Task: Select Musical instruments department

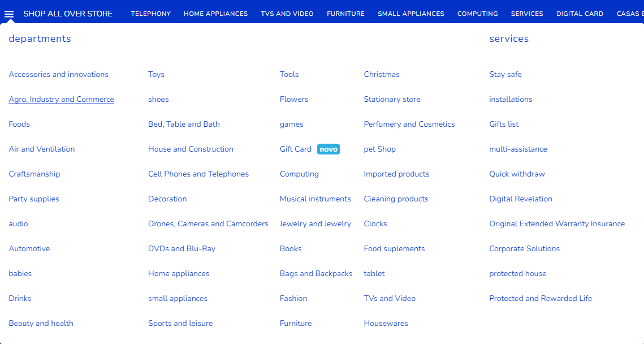Action: click(315, 199)
